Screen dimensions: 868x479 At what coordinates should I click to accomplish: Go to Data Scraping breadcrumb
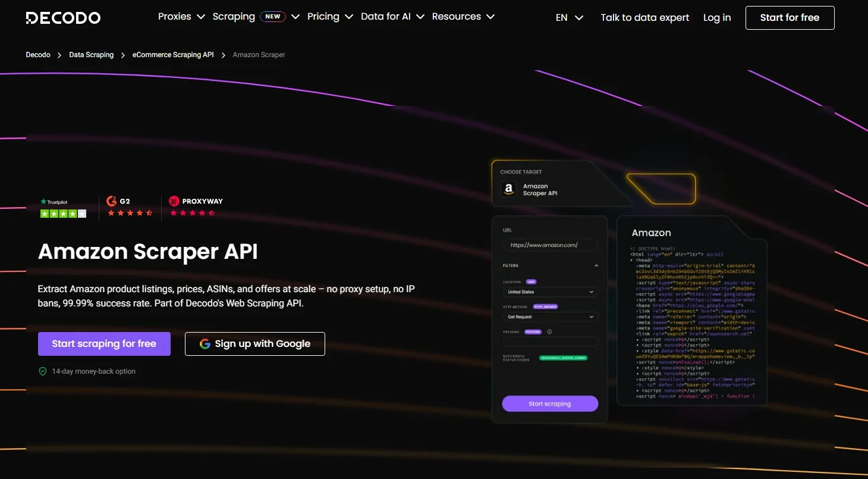pyautogui.click(x=91, y=55)
